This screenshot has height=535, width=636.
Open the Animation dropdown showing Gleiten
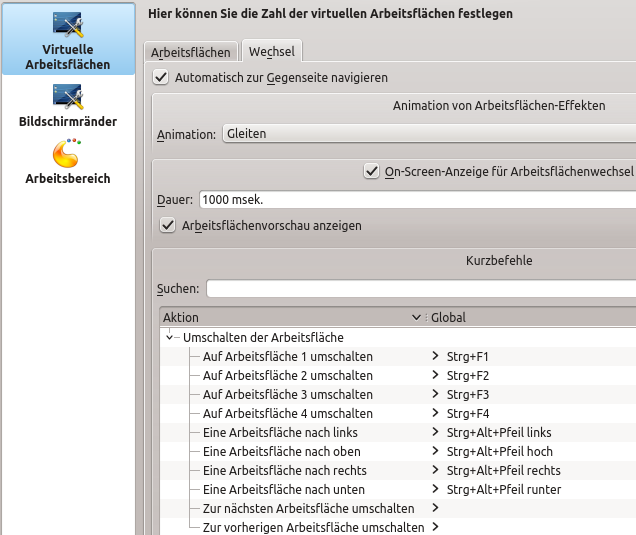coord(428,133)
